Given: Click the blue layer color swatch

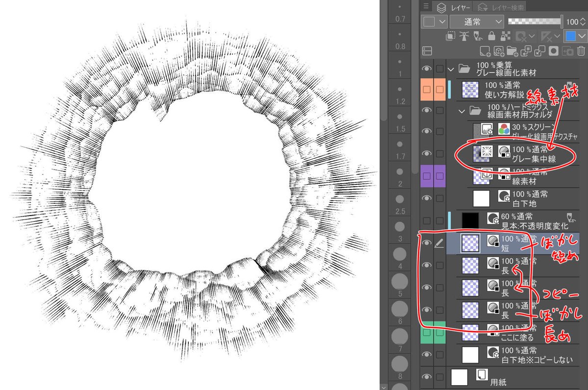Looking at the screenshot, I should 571,36.
